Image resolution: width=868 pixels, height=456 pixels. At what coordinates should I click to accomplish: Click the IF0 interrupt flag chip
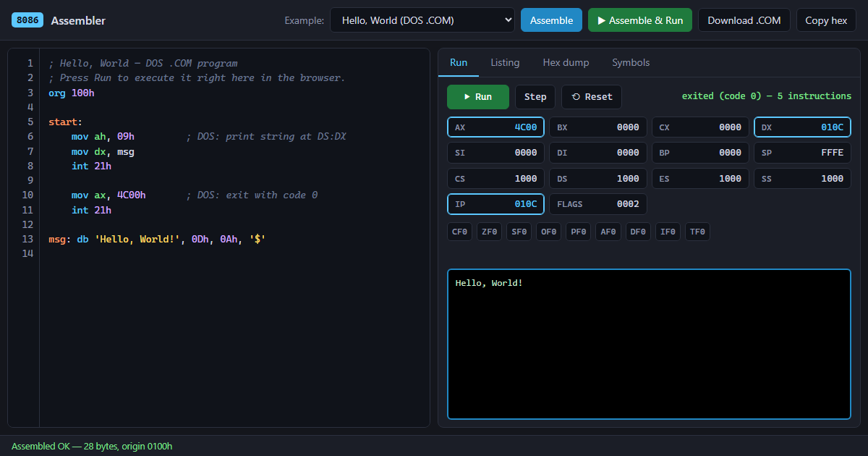(x=668, y=232)
